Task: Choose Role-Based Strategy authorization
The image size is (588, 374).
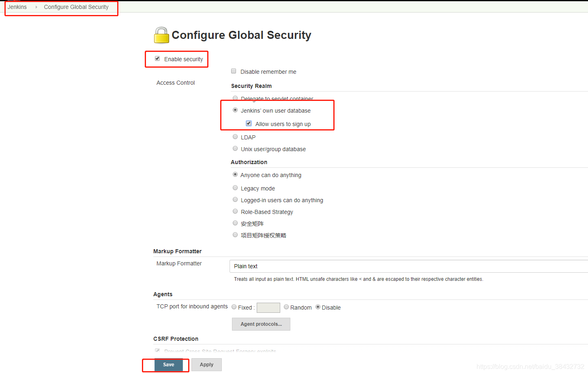Action: (x=235, y=212)
